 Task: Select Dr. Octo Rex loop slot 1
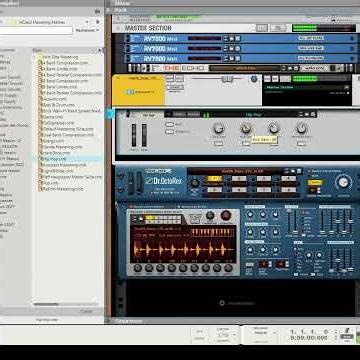(214, 179)
